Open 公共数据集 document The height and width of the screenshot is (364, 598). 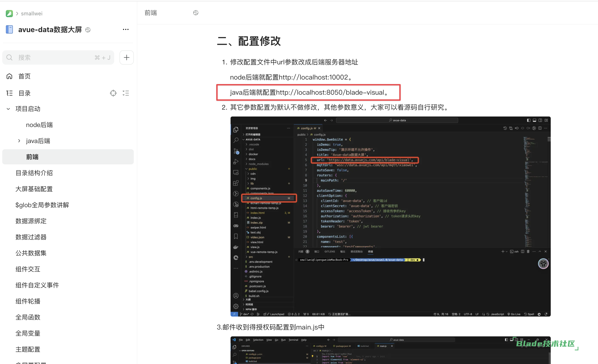[x=31, y=253]
